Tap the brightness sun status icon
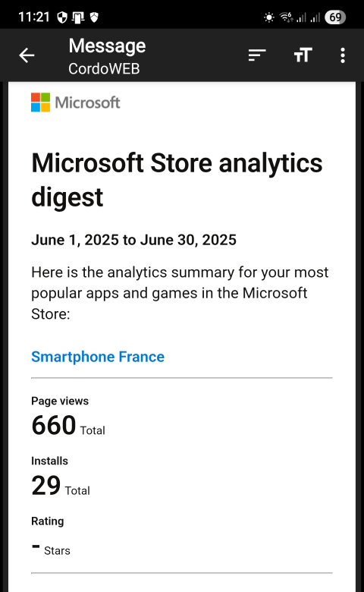Screen dimensions: 364x592 (269, 17)
